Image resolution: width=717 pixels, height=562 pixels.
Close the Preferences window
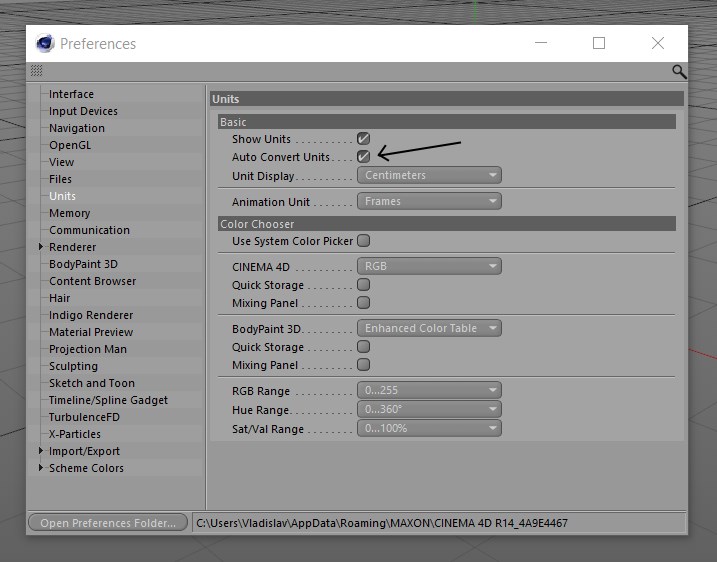658,43
